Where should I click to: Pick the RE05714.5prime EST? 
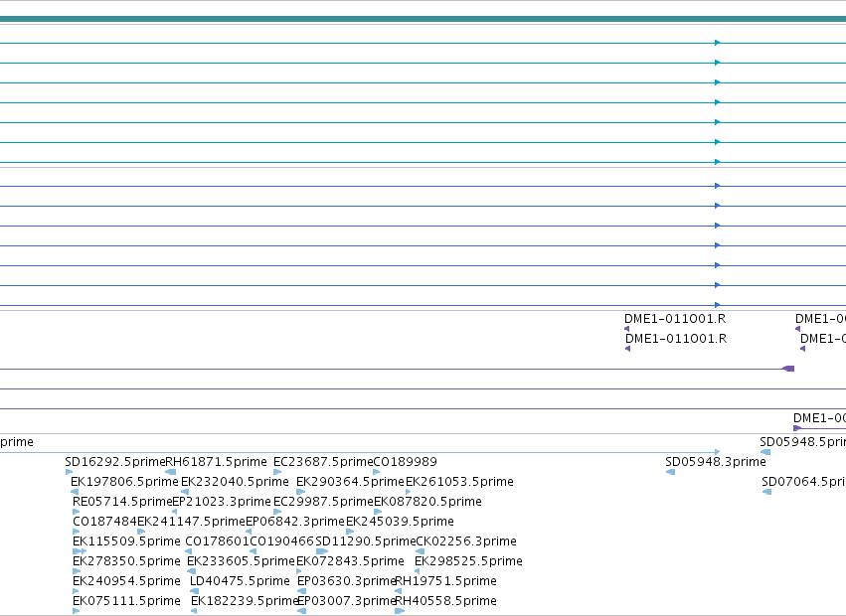tap(122, 502)
